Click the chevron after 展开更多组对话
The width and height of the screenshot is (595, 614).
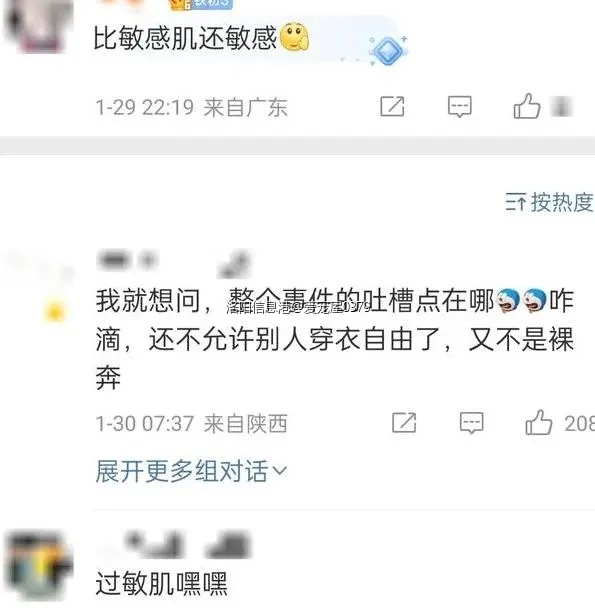point(279,470)
